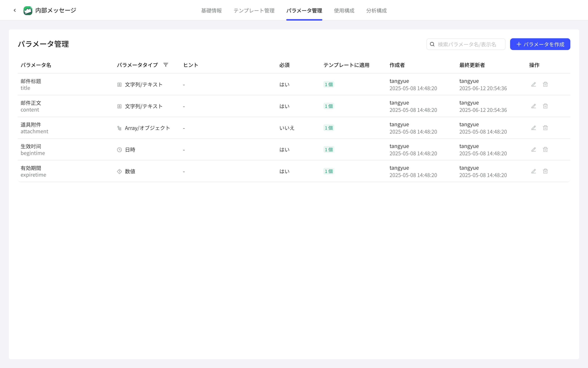This screenshot has height=368, width=588.
Task: Delete the content parameter row
Action: pyautogui.click(x=546, y=106)
